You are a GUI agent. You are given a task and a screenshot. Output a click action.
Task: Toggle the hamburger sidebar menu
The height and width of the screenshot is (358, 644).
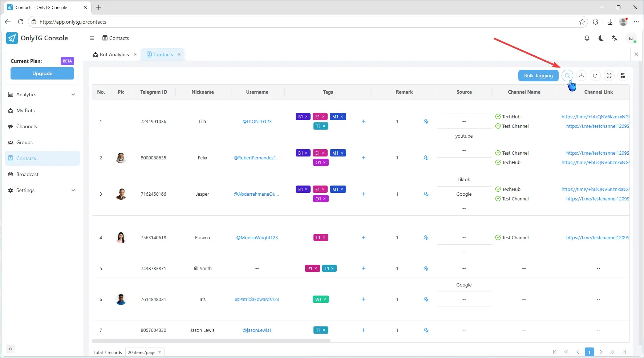(x=92, y=38)
